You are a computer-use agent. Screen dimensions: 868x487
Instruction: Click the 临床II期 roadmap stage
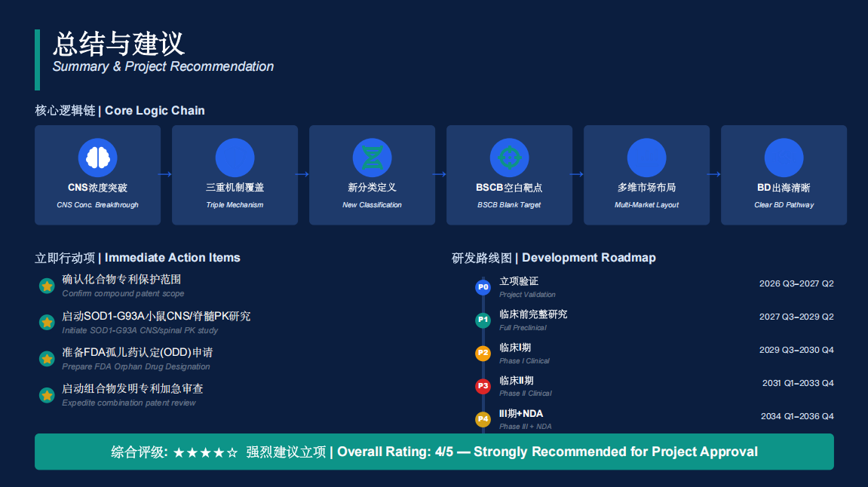(x=517, y=381)
